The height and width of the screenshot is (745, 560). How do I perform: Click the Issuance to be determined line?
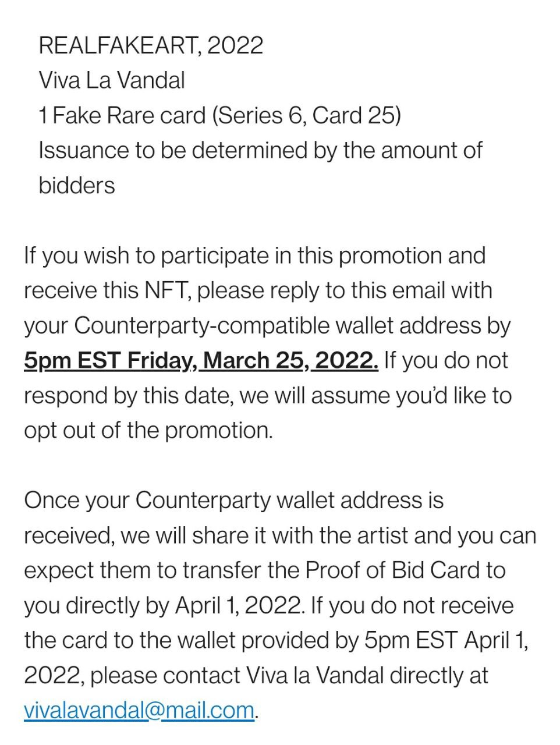(260, 150)
